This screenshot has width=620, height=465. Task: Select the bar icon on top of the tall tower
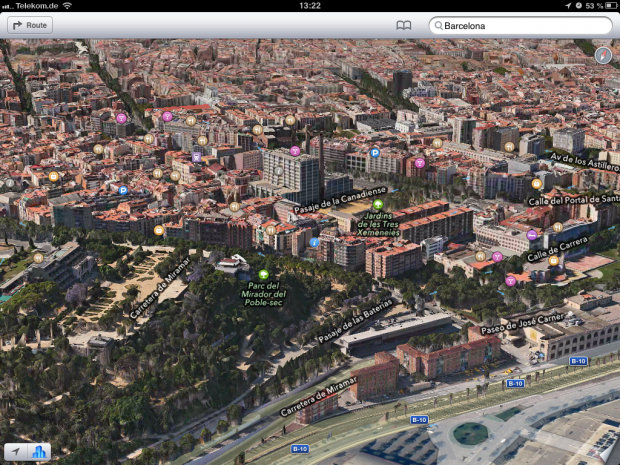(x=295, y=151)
